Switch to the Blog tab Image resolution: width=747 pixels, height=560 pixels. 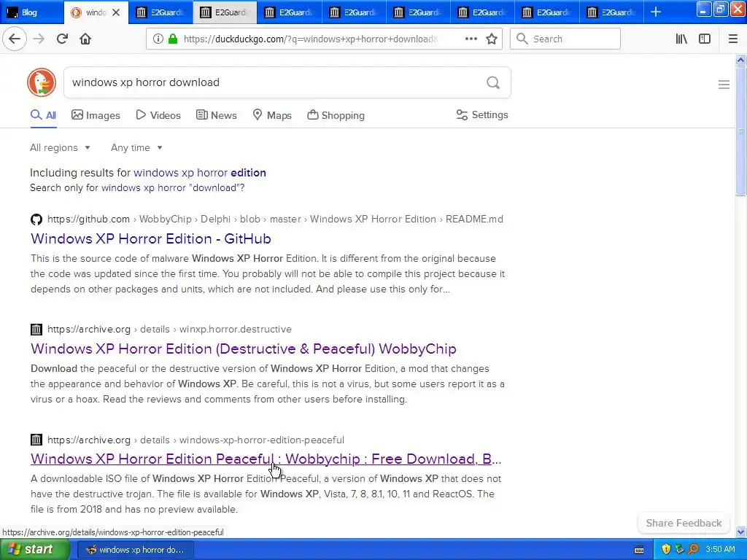[32, 12]
